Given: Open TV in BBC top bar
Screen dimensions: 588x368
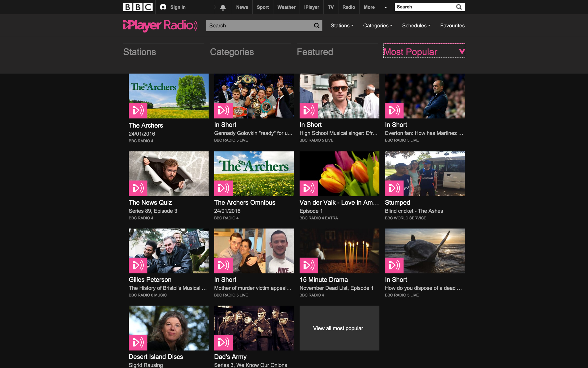Looking at the screenshot, I should (331, 7).
